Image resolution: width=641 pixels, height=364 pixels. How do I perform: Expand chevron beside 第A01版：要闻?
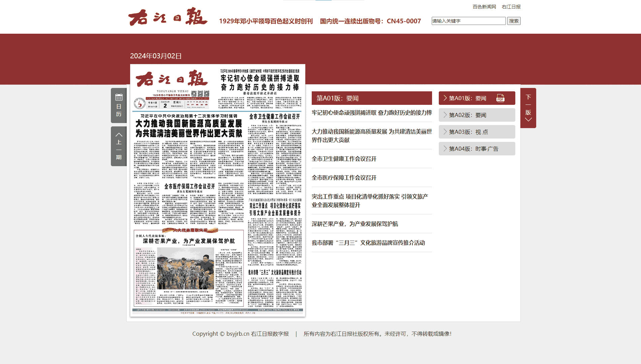[445, 98]
